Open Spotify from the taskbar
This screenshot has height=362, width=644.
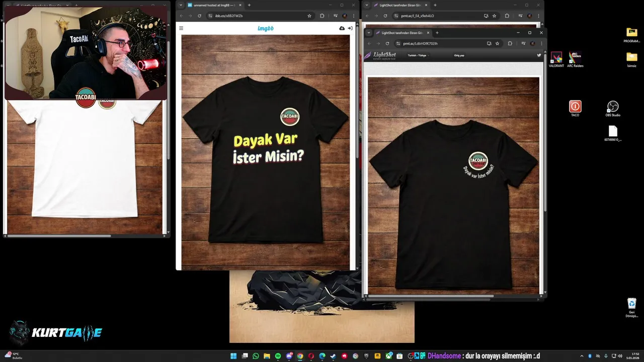click(278, 356)
